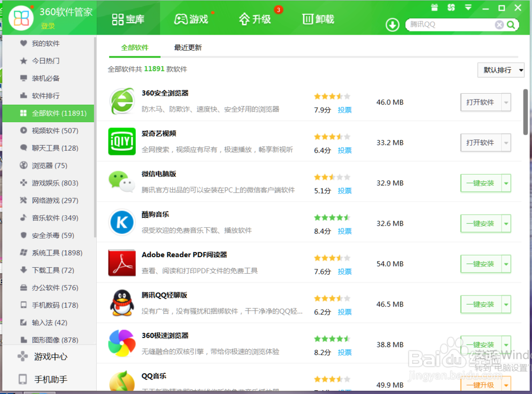Click the 微信电脑版 app icon
Screen dimensions: 532x394
point(122,182)
